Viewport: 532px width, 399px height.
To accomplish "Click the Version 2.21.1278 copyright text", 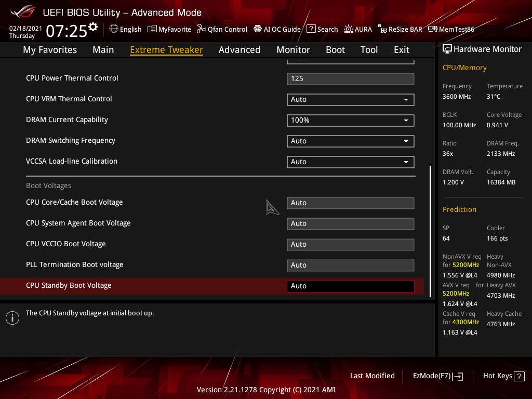I will pyautogui.click(x=266, y=390).
